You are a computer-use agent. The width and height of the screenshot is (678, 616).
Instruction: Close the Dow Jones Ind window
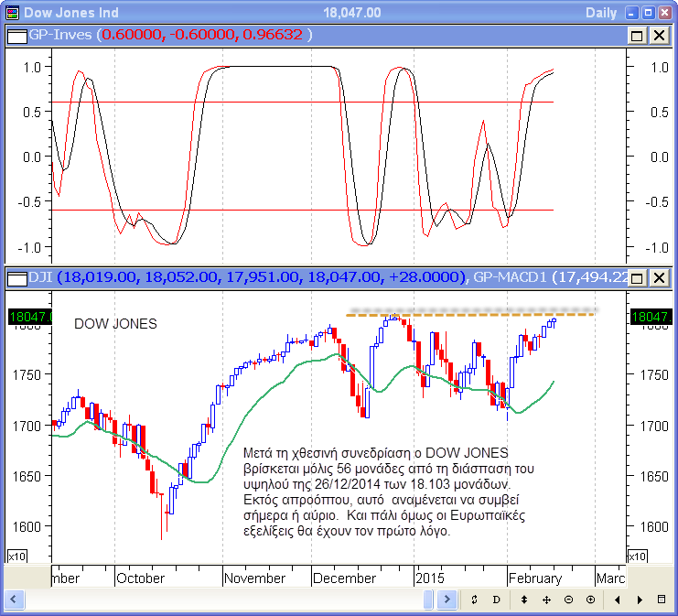pos(664,13)
